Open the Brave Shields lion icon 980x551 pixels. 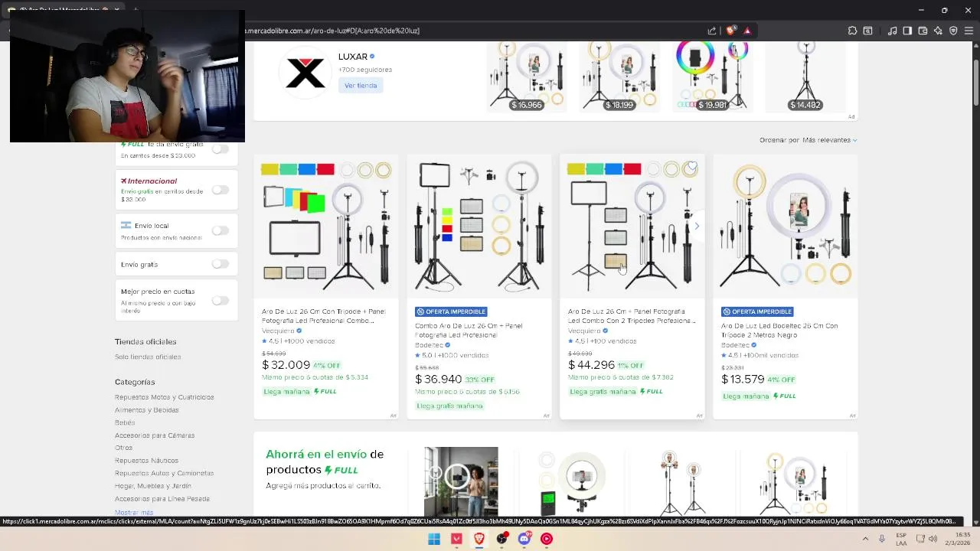click(x=730, y=31)
